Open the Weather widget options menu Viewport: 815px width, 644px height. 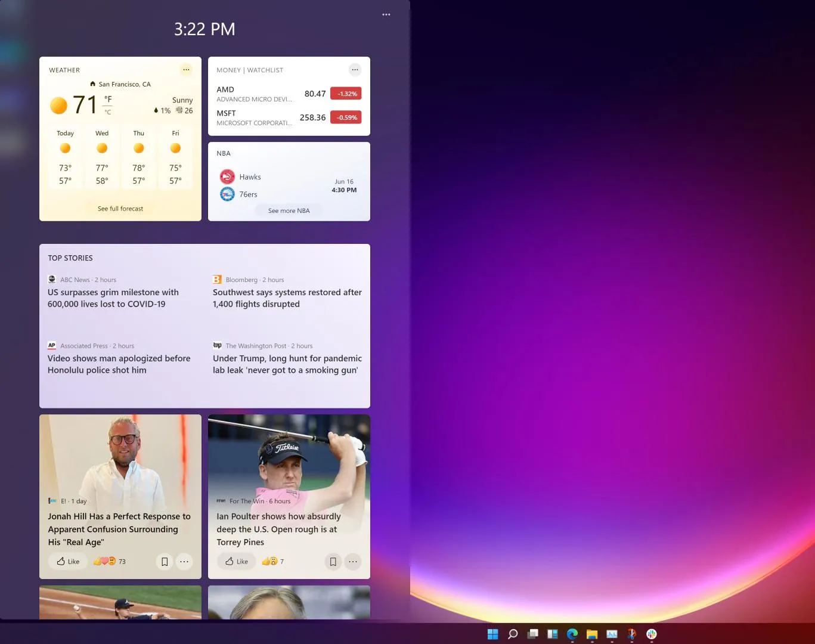tap(186, 70)
